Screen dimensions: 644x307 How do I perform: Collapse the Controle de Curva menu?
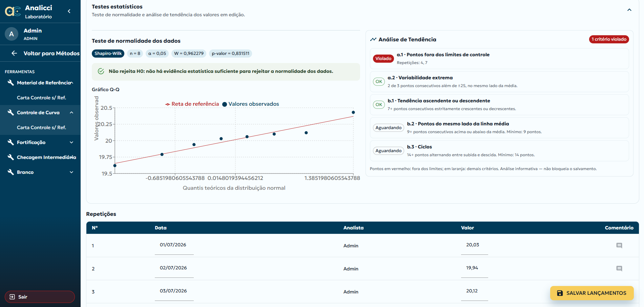71,112
